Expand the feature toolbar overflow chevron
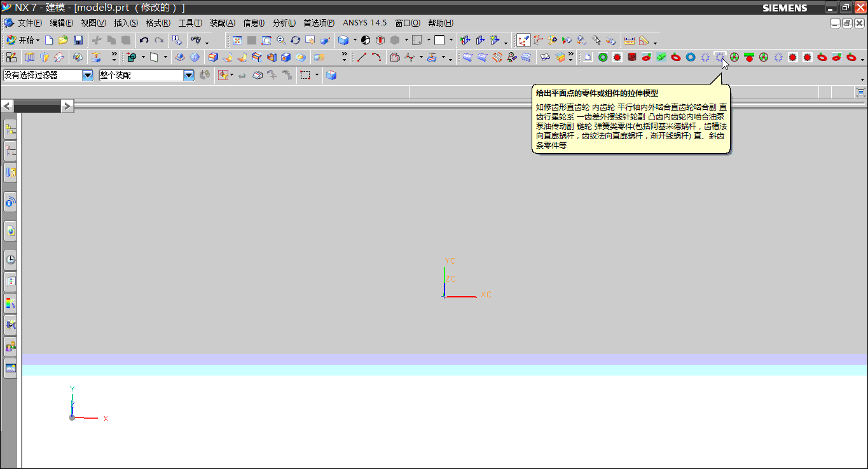Screen dimensions: 868x469 [x=114, y=55]
